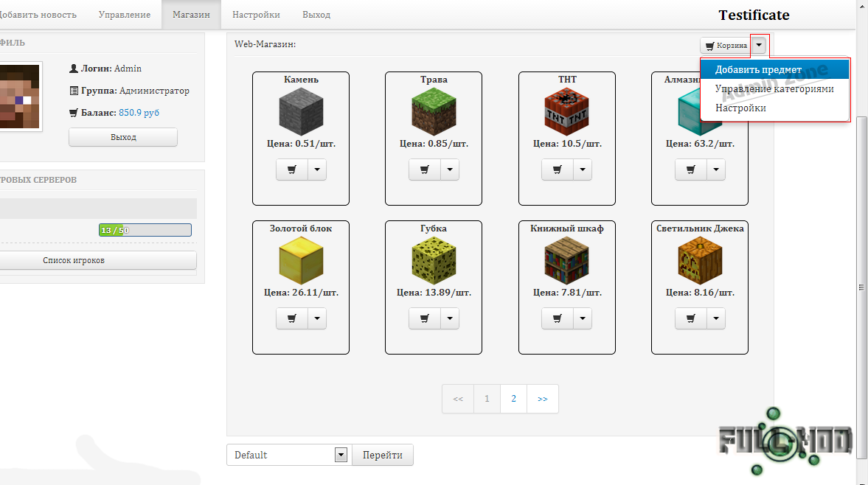Add ТНТ to cart via cart icon
Viewport: 868px width, 485px height.
click(x=558, y=170)
